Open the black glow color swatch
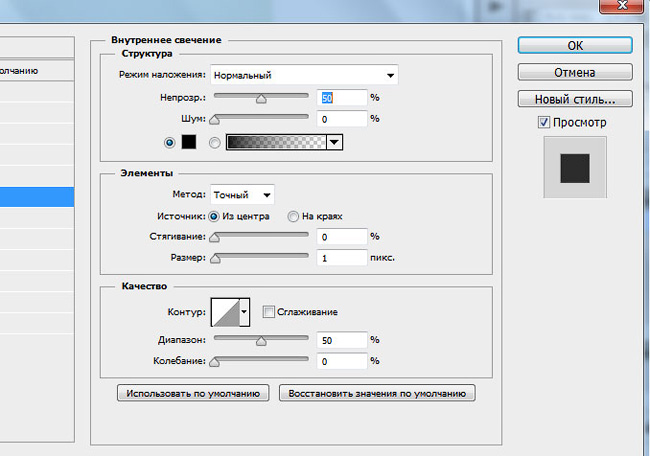Image resolution: width=650 pixels, height=456 pixels. (x=189, y=142)
